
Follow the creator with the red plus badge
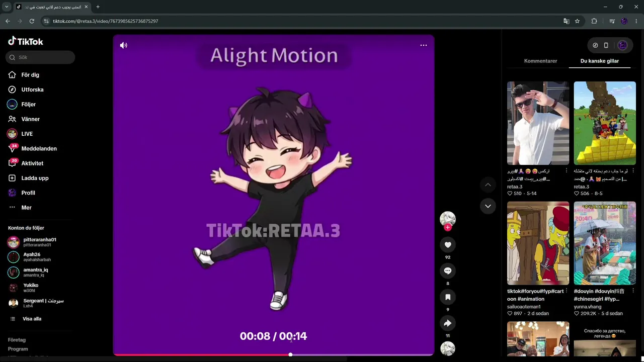coord(448,227)
